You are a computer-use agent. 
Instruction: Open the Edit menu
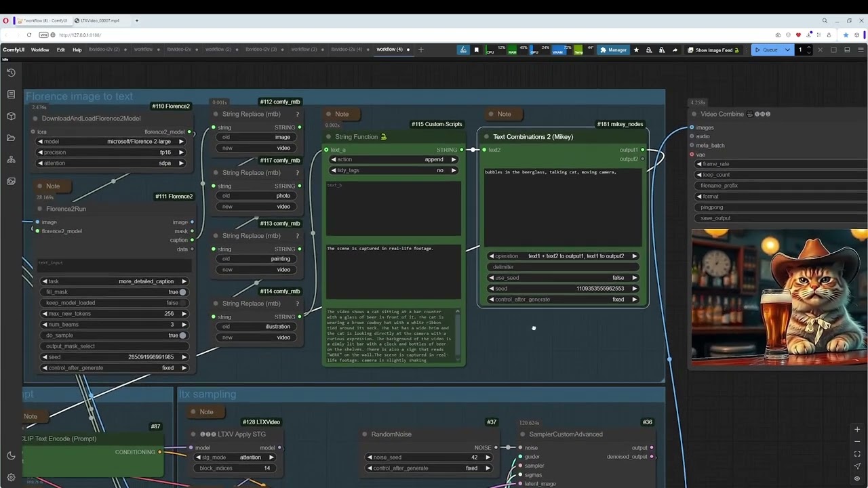[61, 49]
